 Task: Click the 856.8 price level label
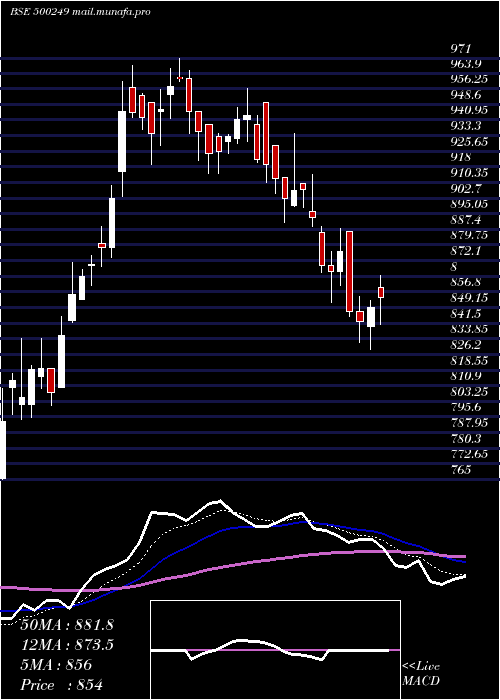[466, 282]
